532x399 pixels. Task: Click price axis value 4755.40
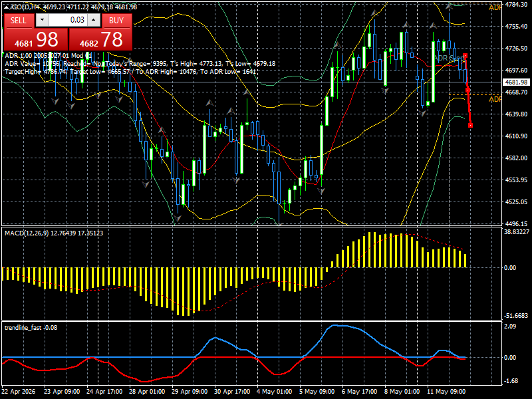point(516,27)
